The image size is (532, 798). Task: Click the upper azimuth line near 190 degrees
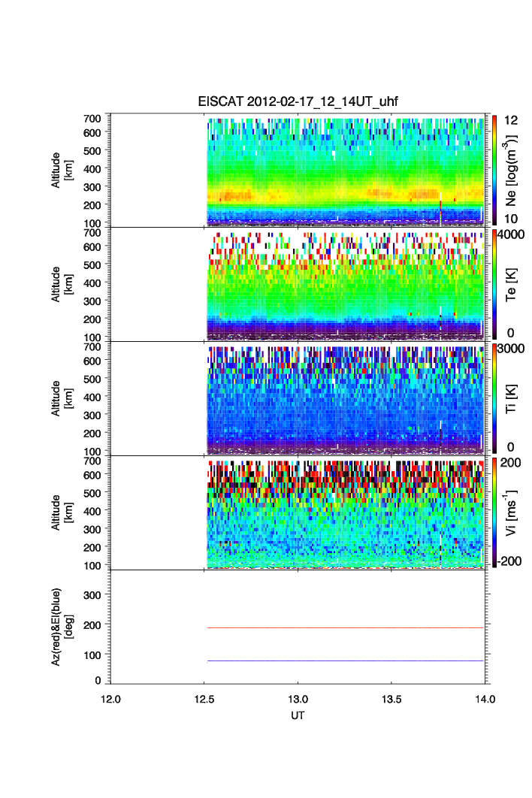[x=346, y=627]
